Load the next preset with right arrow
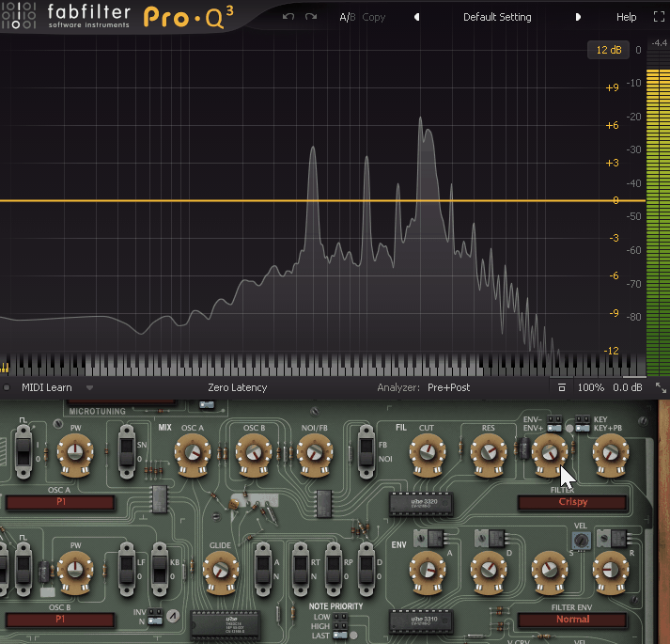 (x=578, y=17)
